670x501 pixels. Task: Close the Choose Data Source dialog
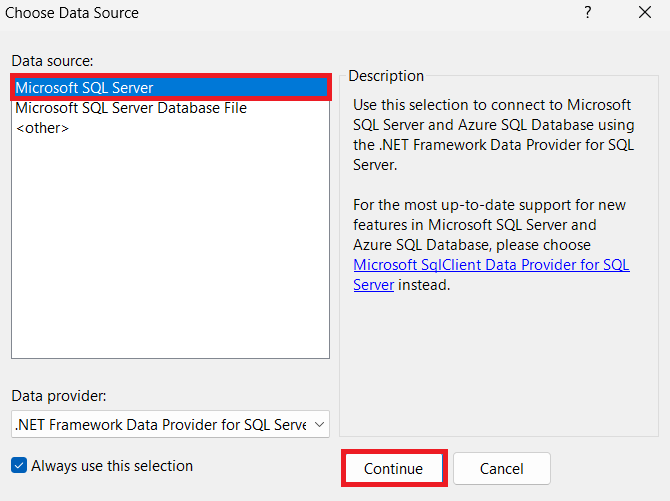click(644, 13)
